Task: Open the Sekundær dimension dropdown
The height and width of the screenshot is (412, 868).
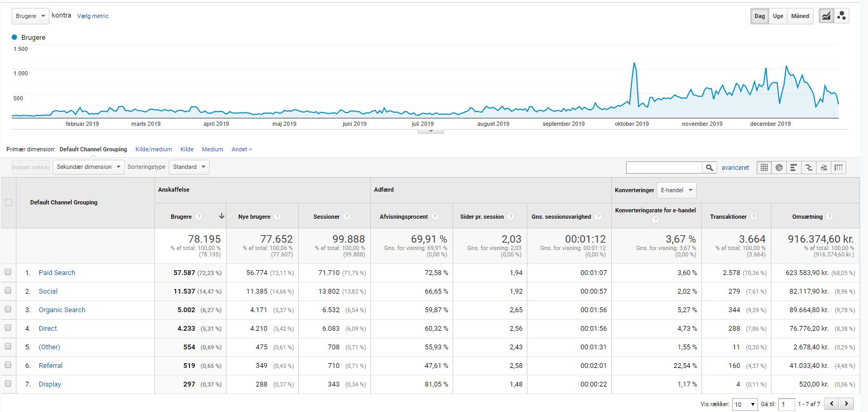Action: point(88,167)
